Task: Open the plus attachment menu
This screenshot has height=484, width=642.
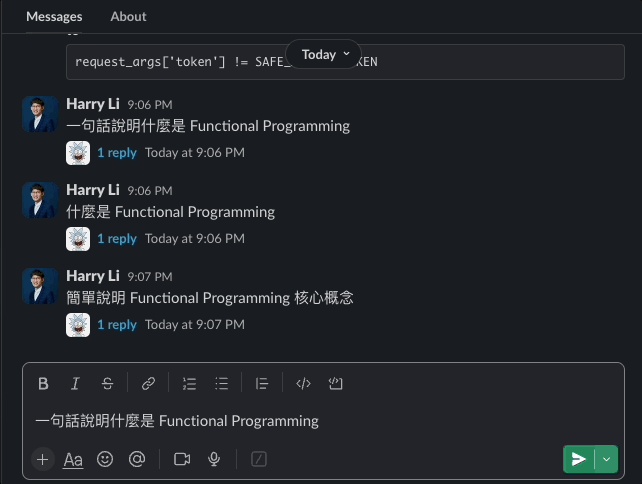Action: (x=42, y=459)
